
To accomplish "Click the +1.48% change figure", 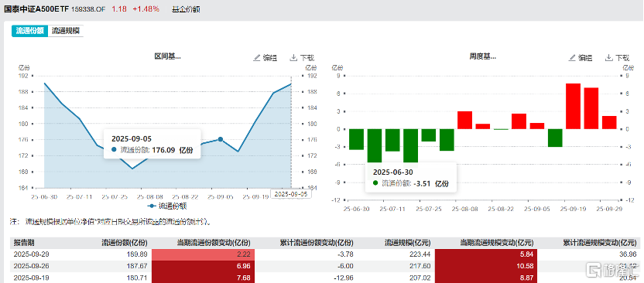I will (146, 9).
